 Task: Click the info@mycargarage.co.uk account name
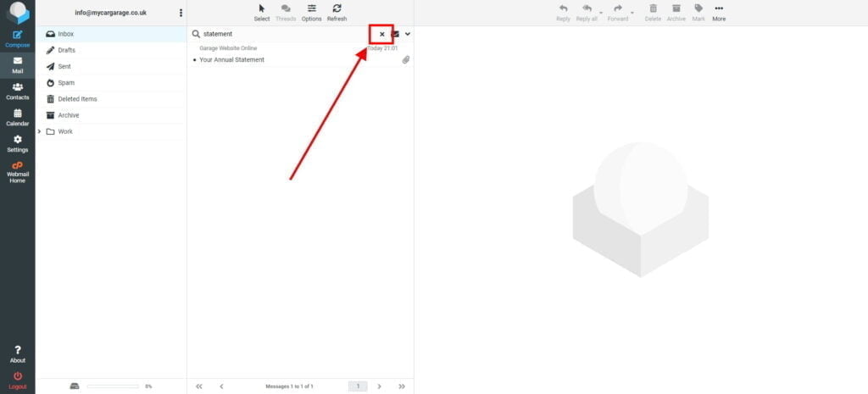[111, 13]
